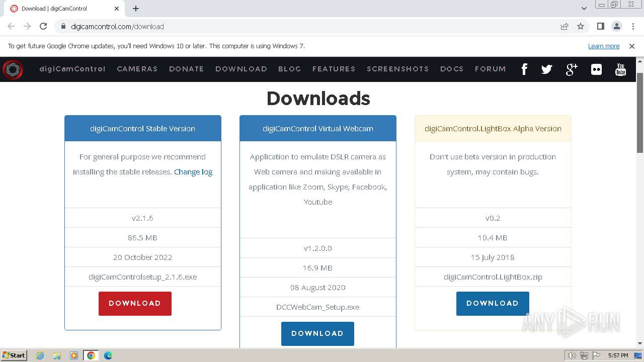644x362 pixels.
Task: Download the LightBox Alpha Version zip
Action: [x=493, y=304]
